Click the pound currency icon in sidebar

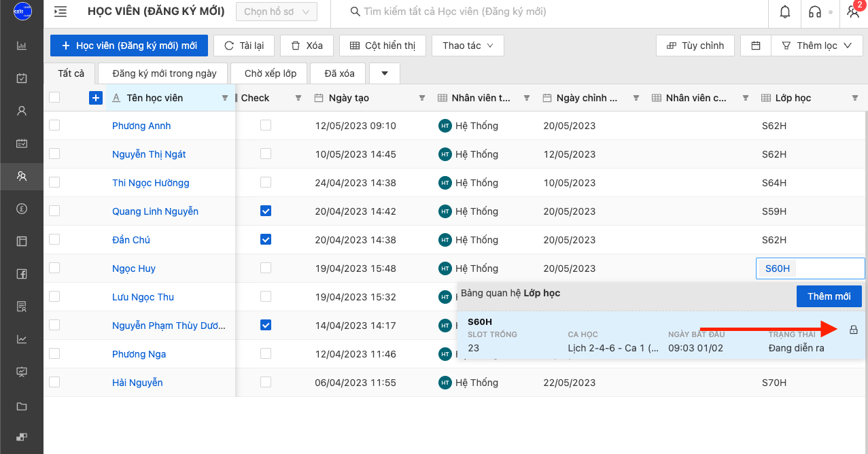(x=22, y=209)
